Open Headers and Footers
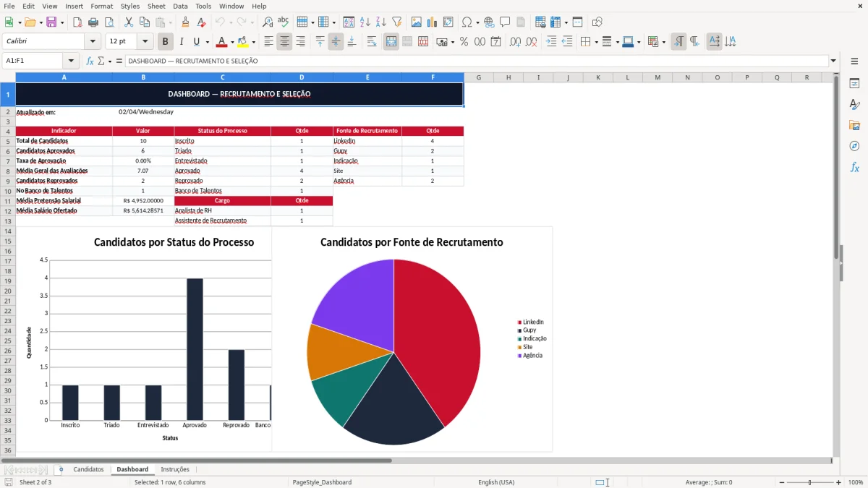Viewport: 868px width, 488px height. (521, 22)
